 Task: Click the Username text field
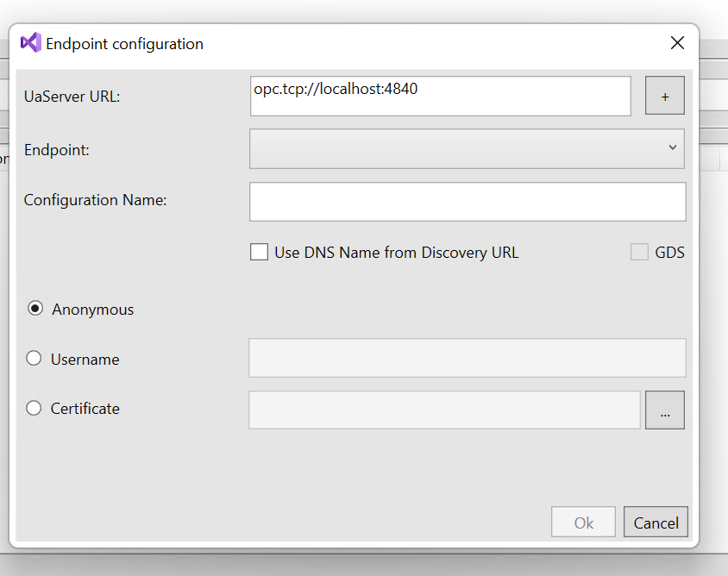467,357
